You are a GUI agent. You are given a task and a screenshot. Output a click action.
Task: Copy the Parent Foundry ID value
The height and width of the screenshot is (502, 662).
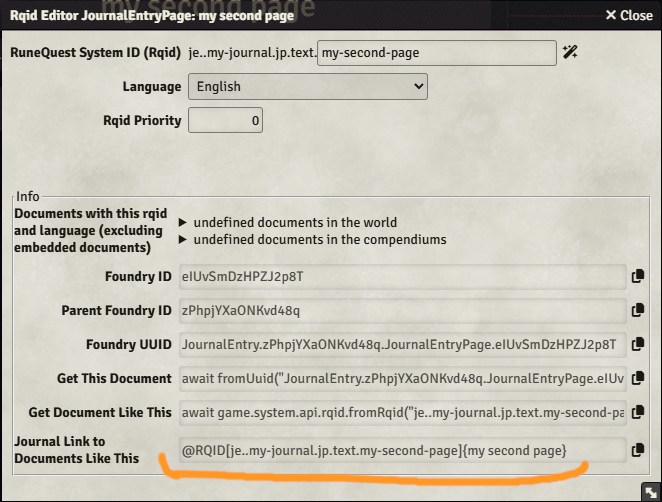coord(636,311)
